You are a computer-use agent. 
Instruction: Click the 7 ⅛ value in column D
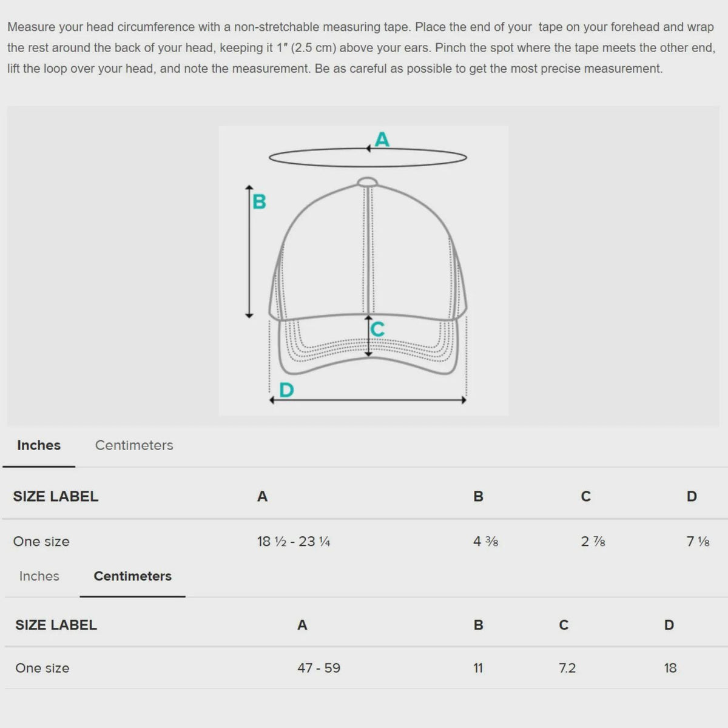[x=698, y=541]
